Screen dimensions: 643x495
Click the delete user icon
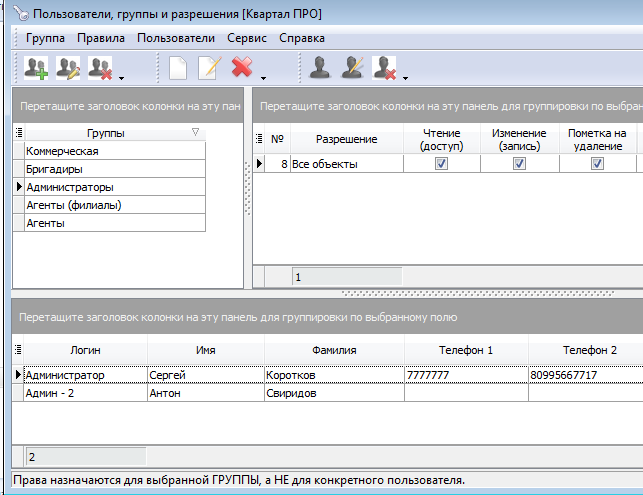coord(384,68)
